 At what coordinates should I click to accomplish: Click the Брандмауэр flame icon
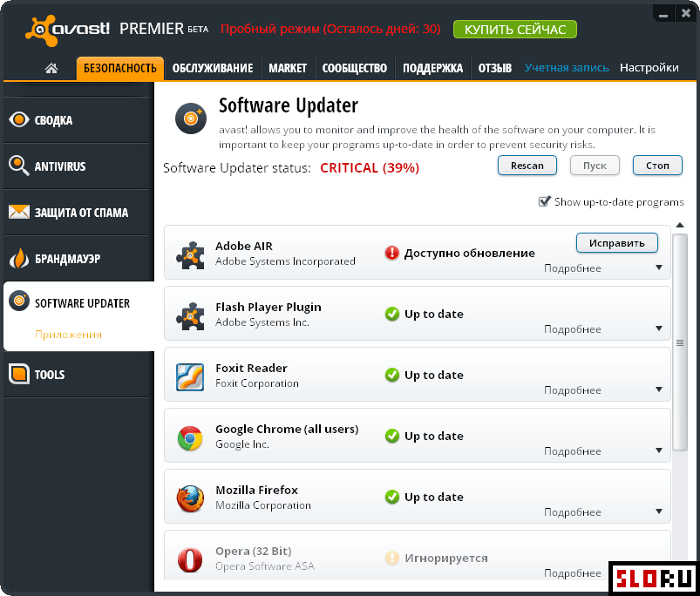pos(19,258)
